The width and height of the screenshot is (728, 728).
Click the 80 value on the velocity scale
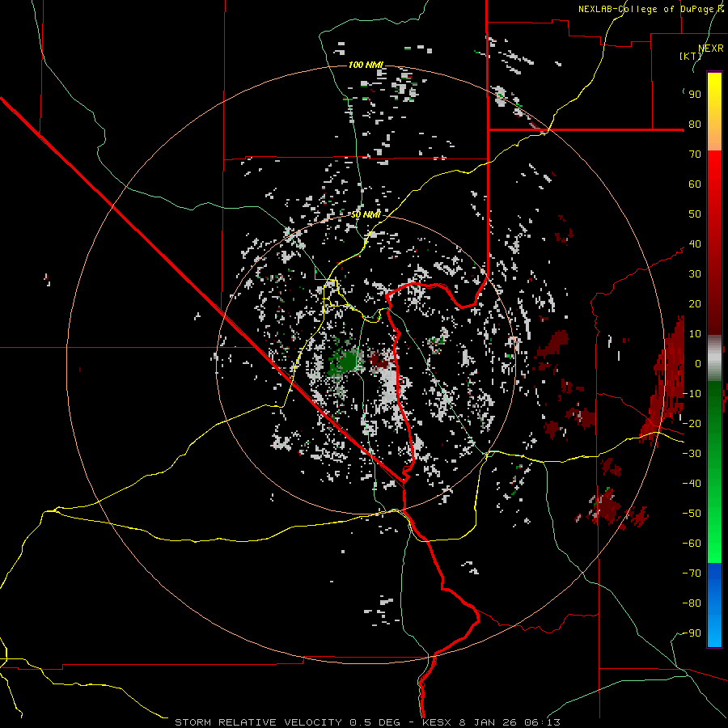click(x=695, y=125)
